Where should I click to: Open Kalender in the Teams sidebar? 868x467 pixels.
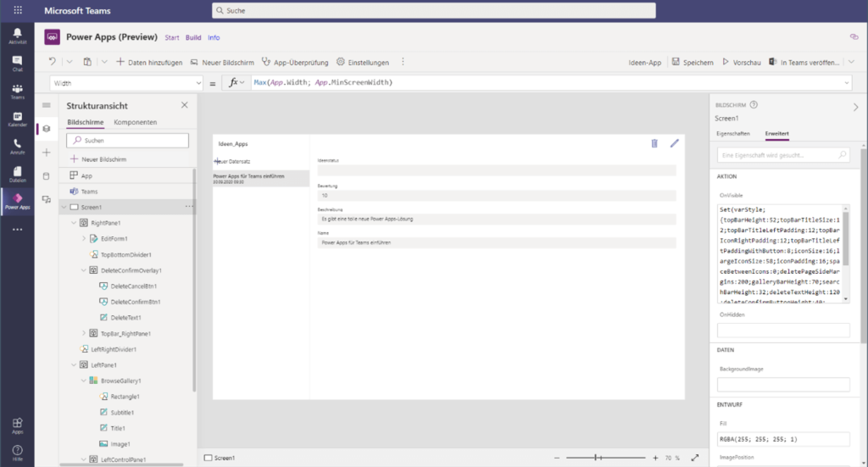tap(17, 119)
